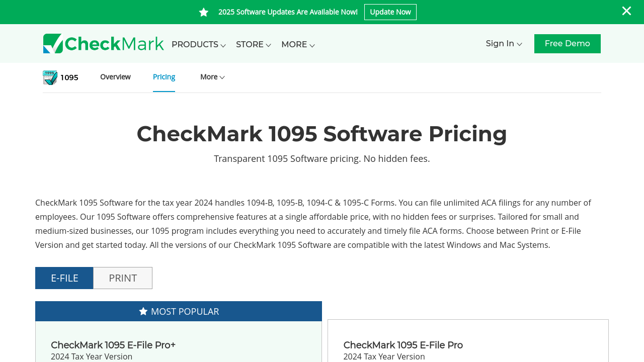
Task: Click the 1095 form icon in the subnav
Action: [x=49, y=77]
